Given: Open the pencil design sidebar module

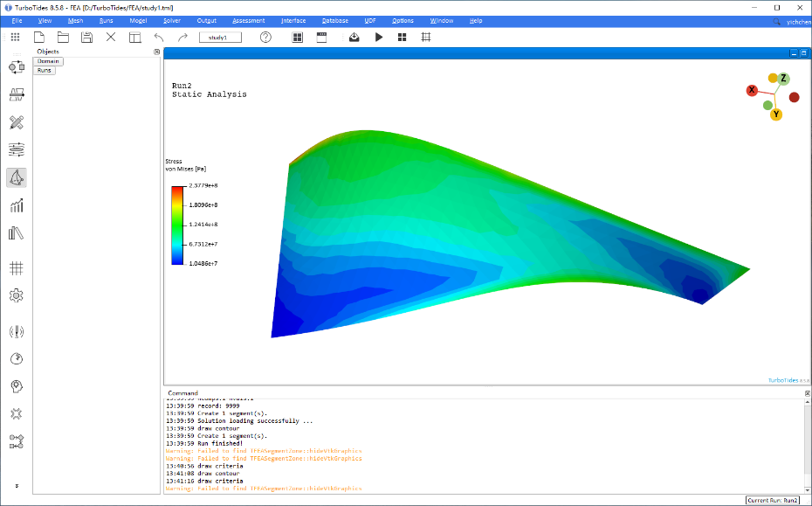Looking at the screenshot, I should click(x=17, y=122).
